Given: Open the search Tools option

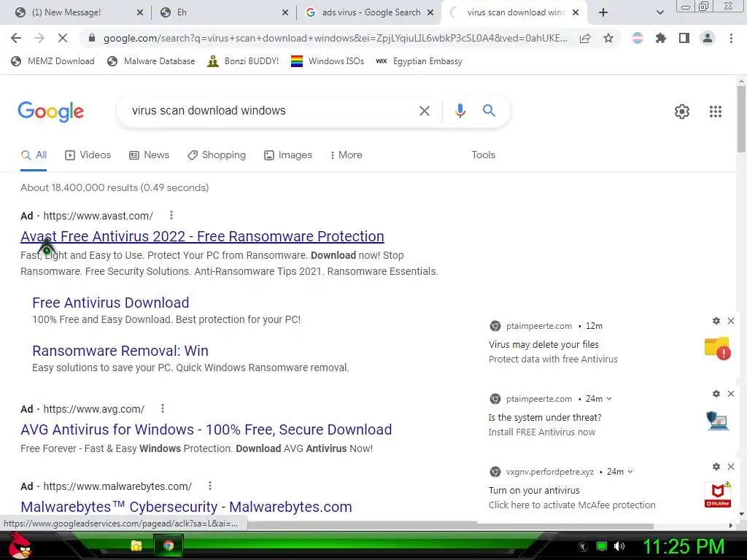Looking at the screenshot, I should 483,155.
